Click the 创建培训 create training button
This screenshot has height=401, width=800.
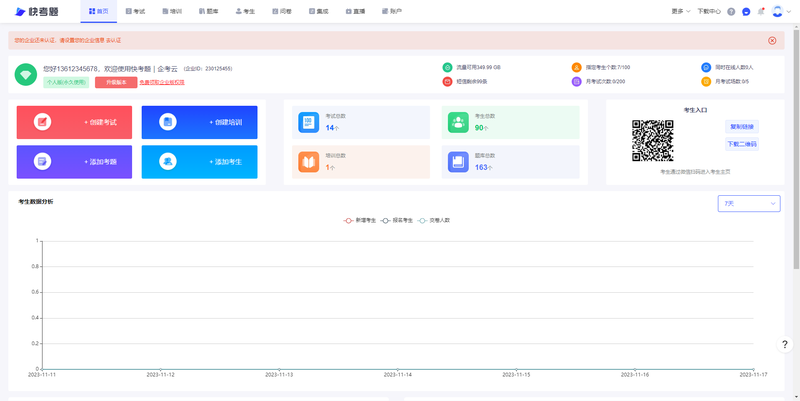point(199,122)
